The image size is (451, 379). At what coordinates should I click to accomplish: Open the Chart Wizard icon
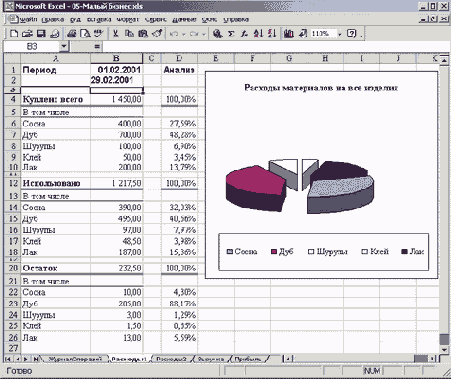289,34
